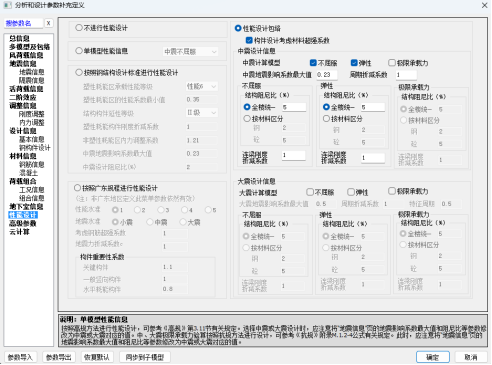Screen dimensions: 492x365
Task: Edit 连梁刚度折减系数 field in 中震 不屈服 group
Action: tap(294, 155)
